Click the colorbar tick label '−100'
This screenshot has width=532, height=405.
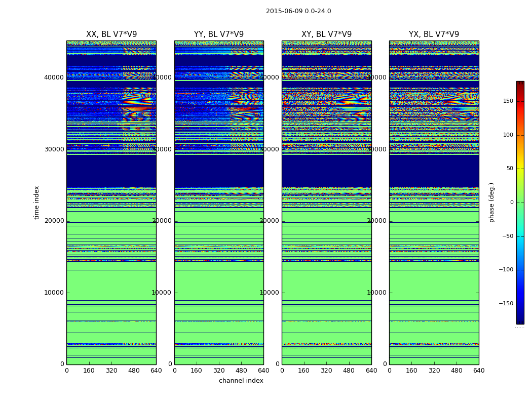pyautogui.click(x=506, y=270)
